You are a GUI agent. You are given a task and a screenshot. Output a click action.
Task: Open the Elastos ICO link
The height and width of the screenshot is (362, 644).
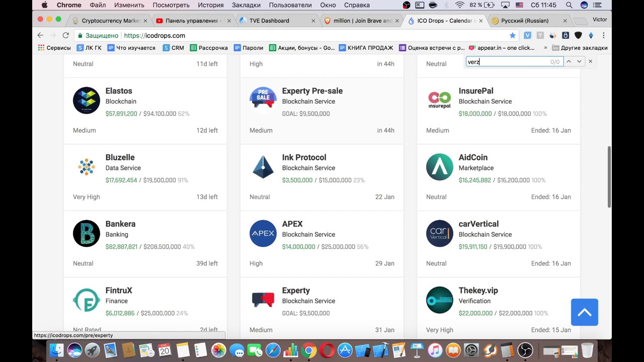119,91
